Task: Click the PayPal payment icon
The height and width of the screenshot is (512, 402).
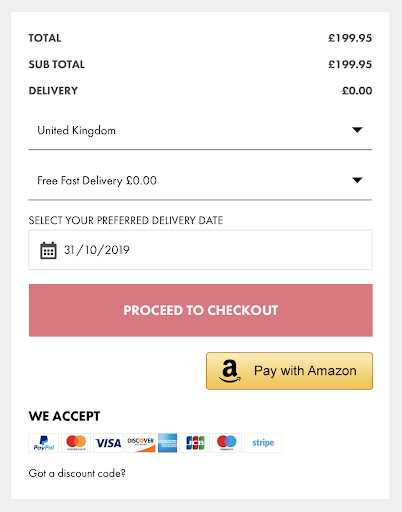Action: (43, 443)
